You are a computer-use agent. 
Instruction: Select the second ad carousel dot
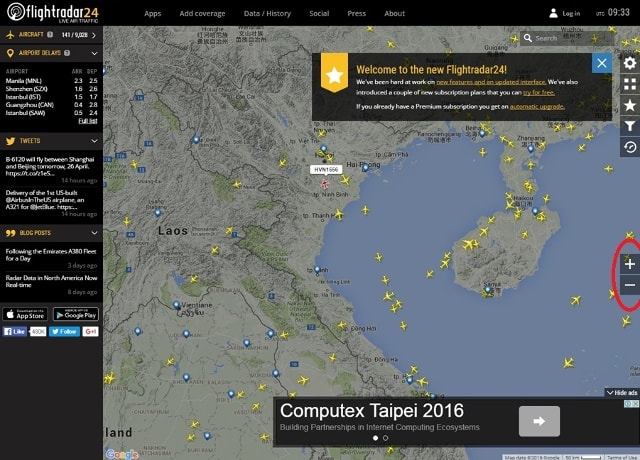coord(386,438)
